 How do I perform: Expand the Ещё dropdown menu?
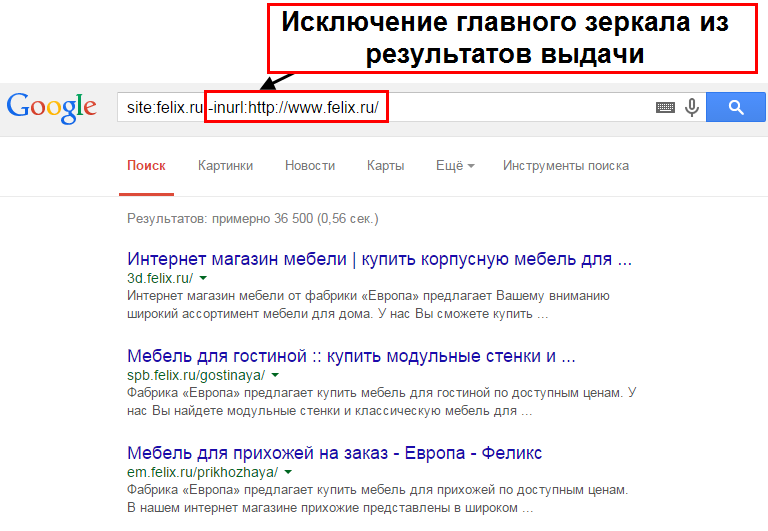(455, 166)
